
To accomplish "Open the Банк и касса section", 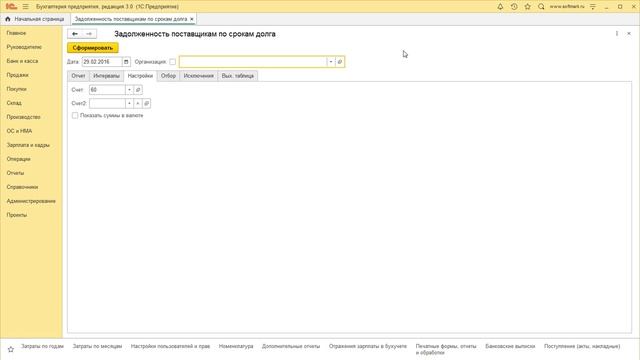I will pyautogui.click(x=22, y=61).
